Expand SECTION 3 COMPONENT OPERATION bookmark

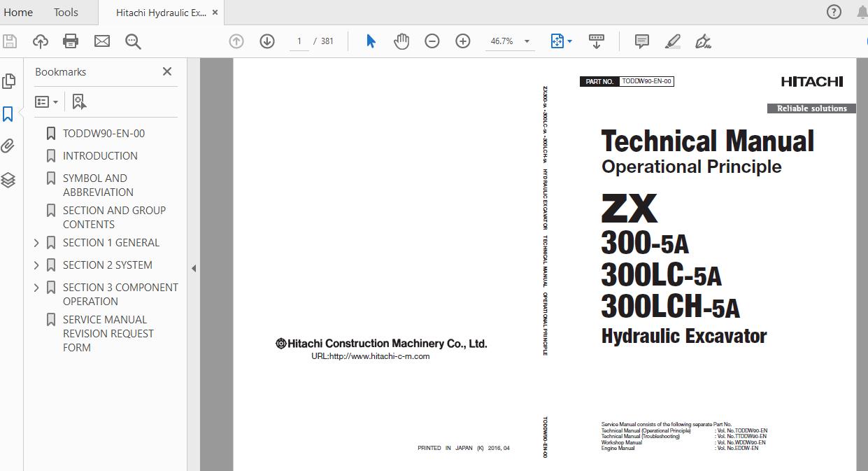[36, 288]
